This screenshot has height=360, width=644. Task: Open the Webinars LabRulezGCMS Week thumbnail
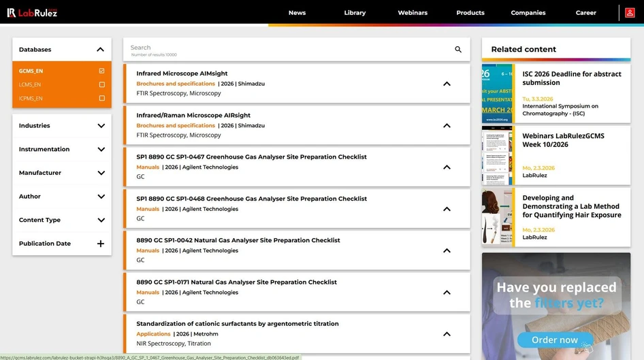(498, 155)
